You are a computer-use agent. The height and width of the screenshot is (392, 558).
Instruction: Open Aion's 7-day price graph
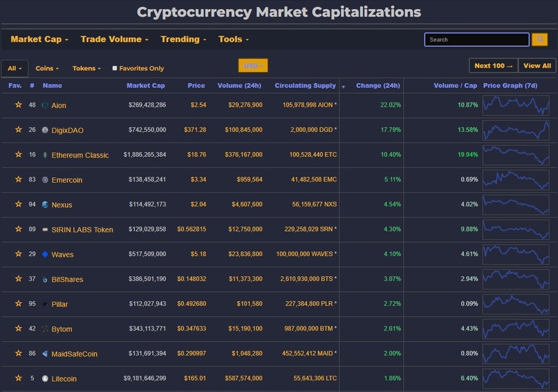coord(515,105)
